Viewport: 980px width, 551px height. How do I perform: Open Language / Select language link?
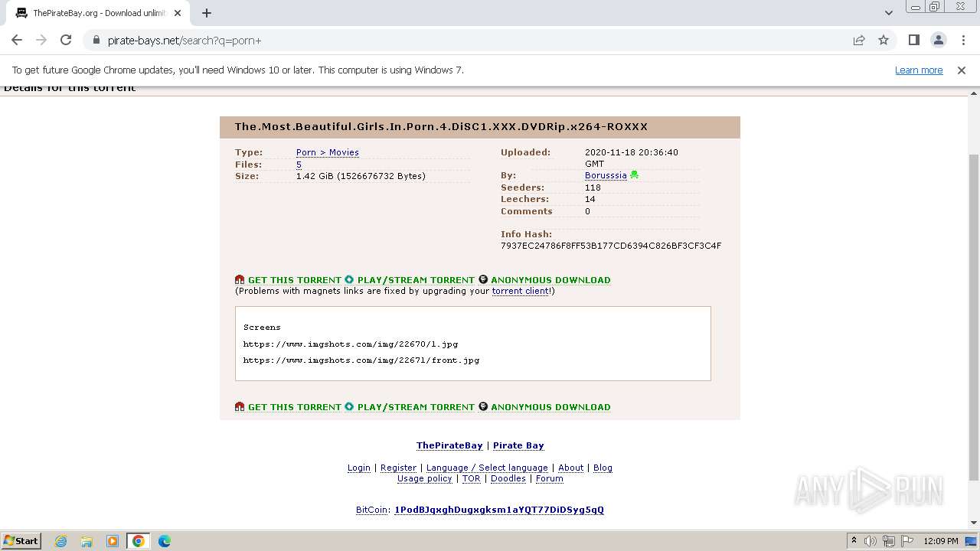coord(487,468)
